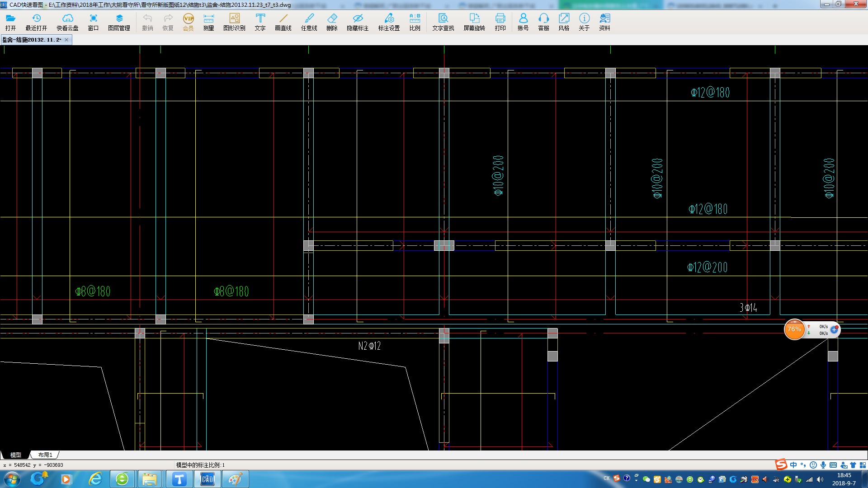Image resolution: width=868 pixels, height=488 pixels.
Task: Contact 客服 customer service
Action: coord(543,22)
